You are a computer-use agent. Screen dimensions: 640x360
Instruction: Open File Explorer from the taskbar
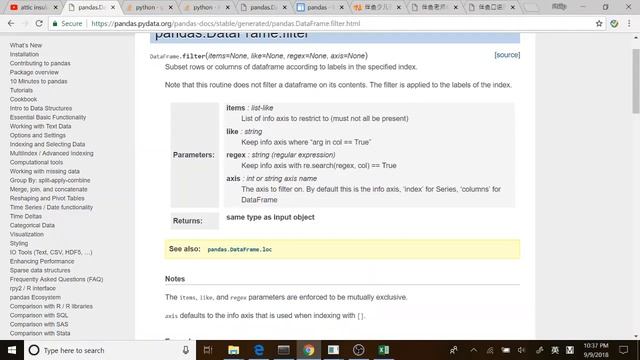pyautogui.click(x=233, y=350)
